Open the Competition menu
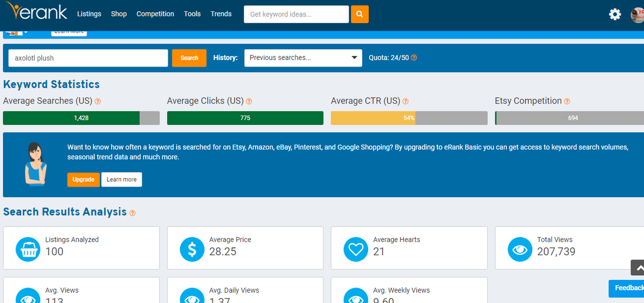 155,14
